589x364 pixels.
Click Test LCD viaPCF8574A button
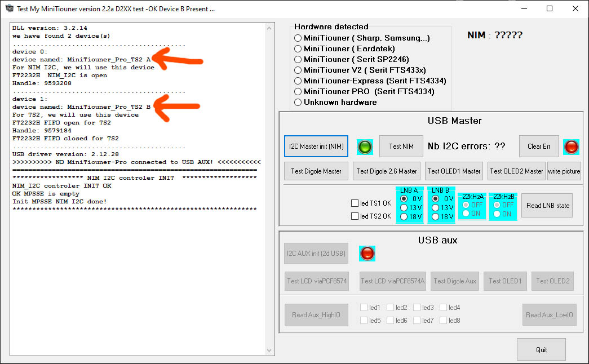click(392, 281)
